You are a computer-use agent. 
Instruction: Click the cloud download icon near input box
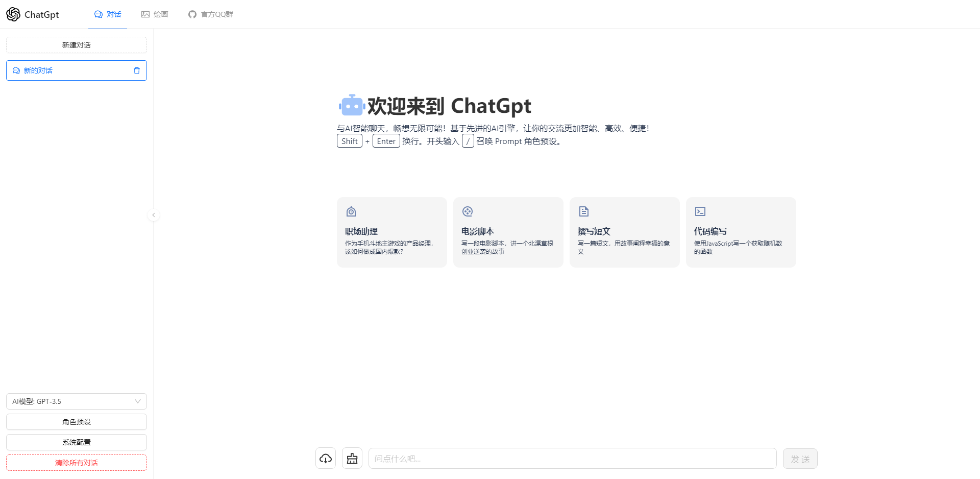pos(326,458)
